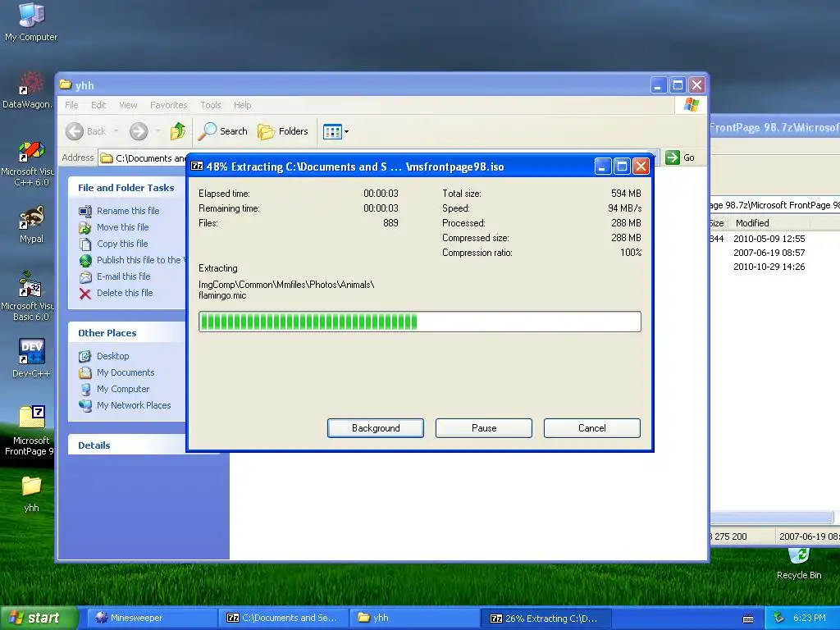Click network tray icon near clock
The image size is (840, 630).
coord(779,618)
